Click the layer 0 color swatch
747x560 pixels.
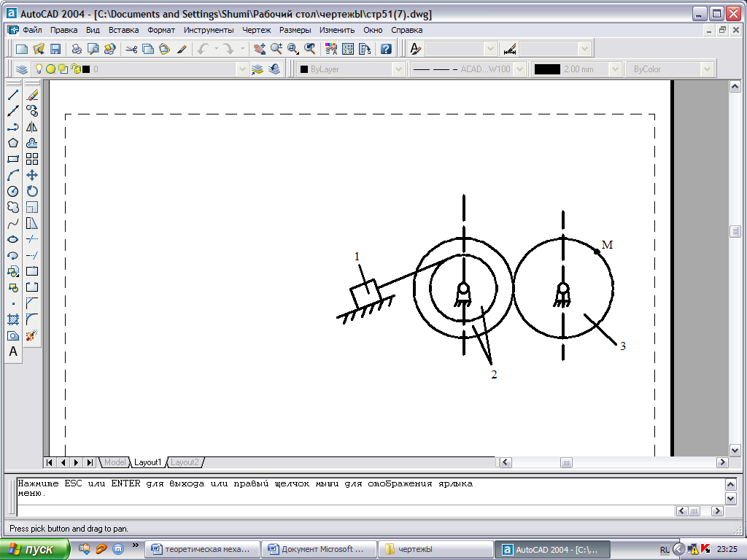86,69
